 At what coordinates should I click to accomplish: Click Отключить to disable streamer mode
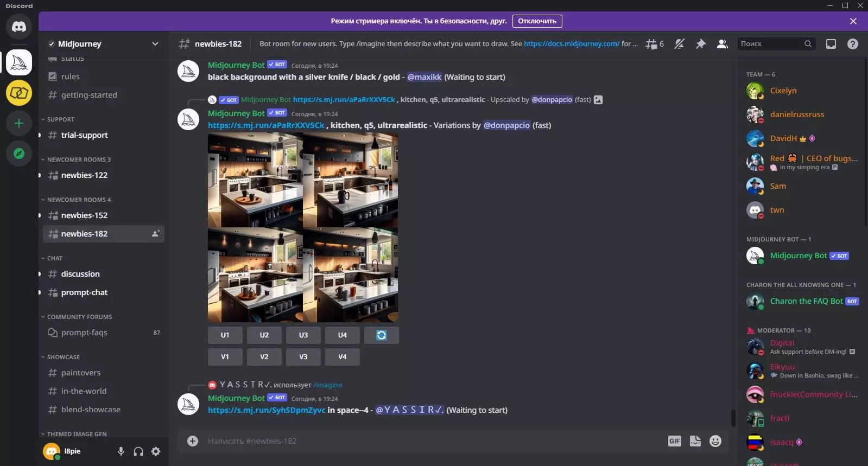[537, 21]
